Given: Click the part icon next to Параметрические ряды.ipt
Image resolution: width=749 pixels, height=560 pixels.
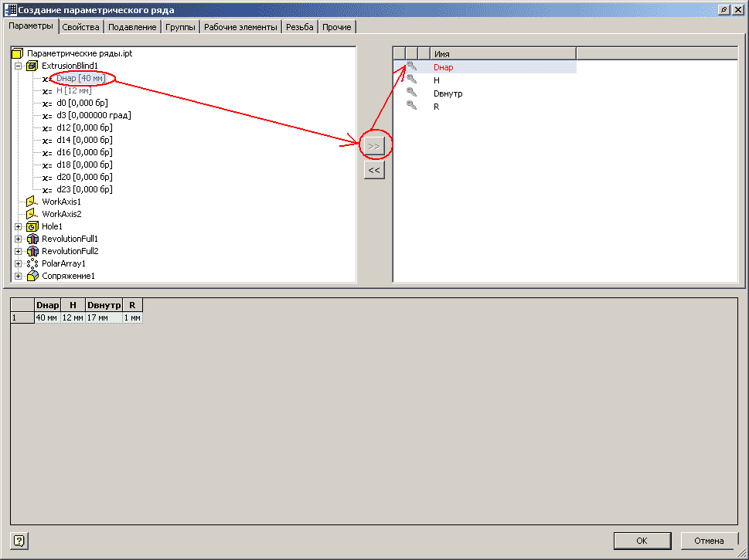Looking at the screenshot, I should point(17,53).
